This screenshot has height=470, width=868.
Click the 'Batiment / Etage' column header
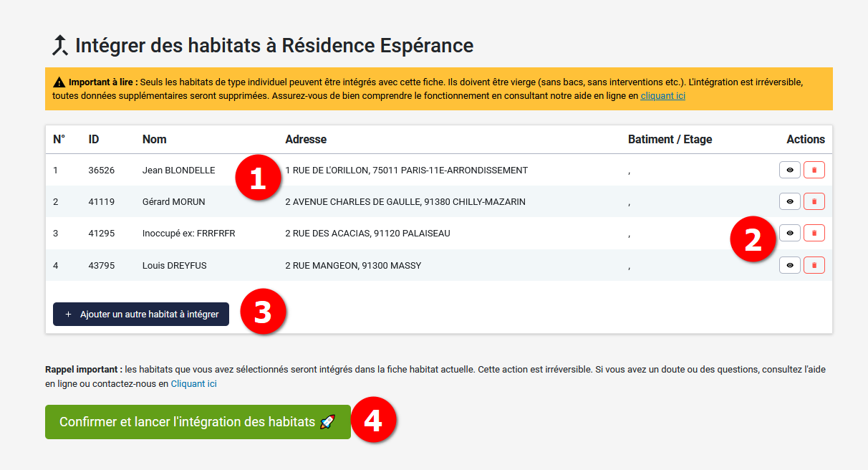[670, 139]
